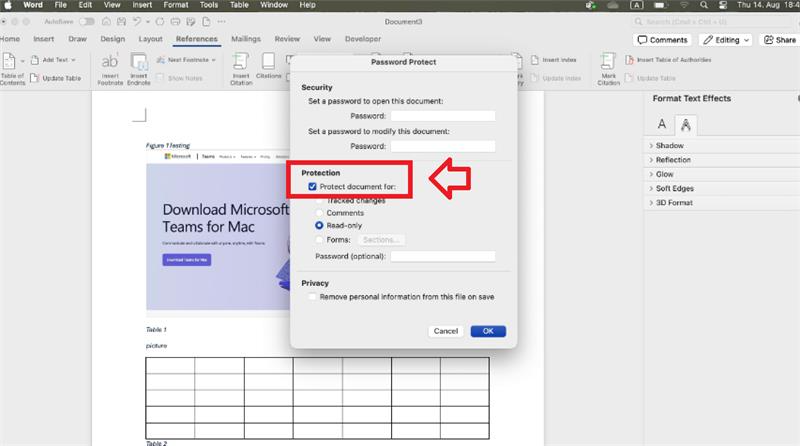
Task: Expand the Shadow section
Action: pyautogui.click(x=669, y=145)
